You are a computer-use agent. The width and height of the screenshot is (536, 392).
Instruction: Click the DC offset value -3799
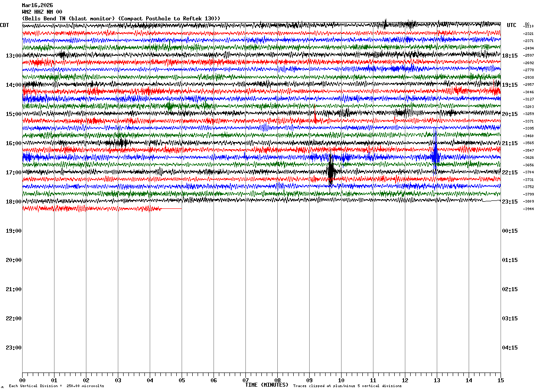pyautogui.click(x=528, y=194)
